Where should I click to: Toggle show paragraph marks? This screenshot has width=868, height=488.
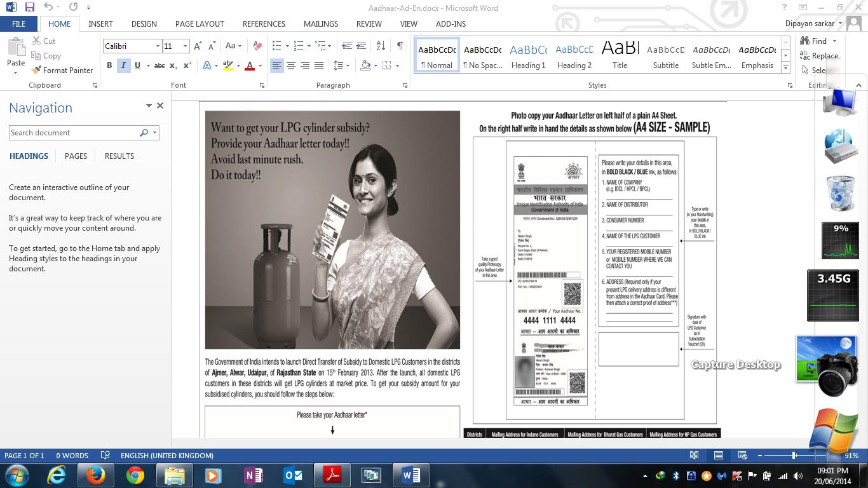pyautogui.click(x=400, y=46)
